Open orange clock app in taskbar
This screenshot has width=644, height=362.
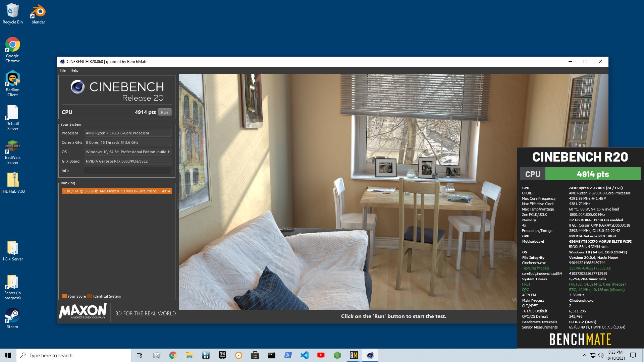[x=238, y=355]
